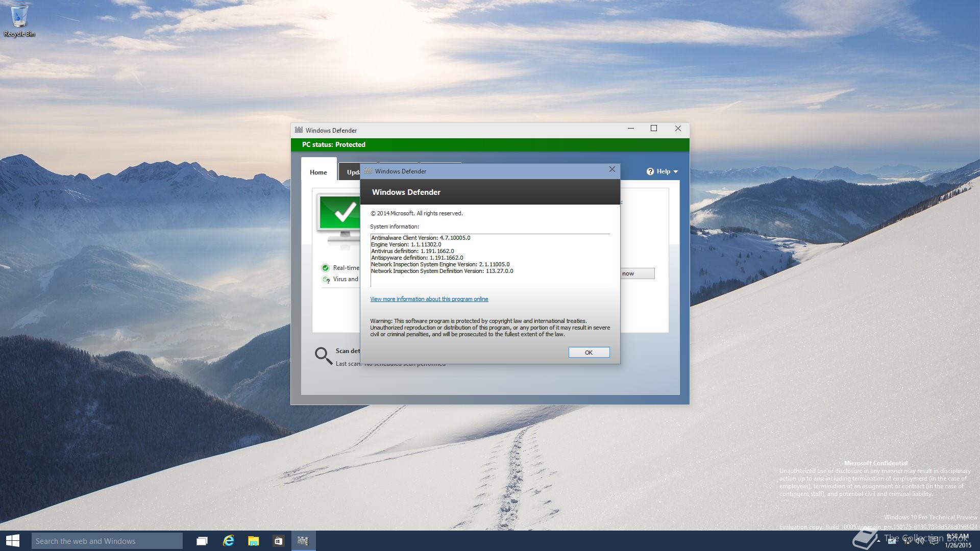Open Task View from the taskbar
The image size is (980, 551).
coord(202,541)
